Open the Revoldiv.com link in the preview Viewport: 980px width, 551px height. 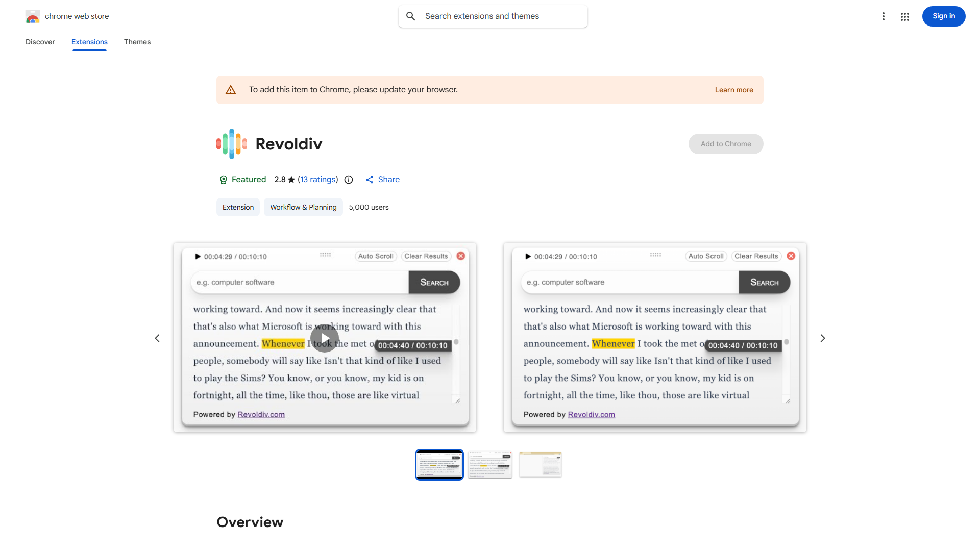click(x=261, y=414)
